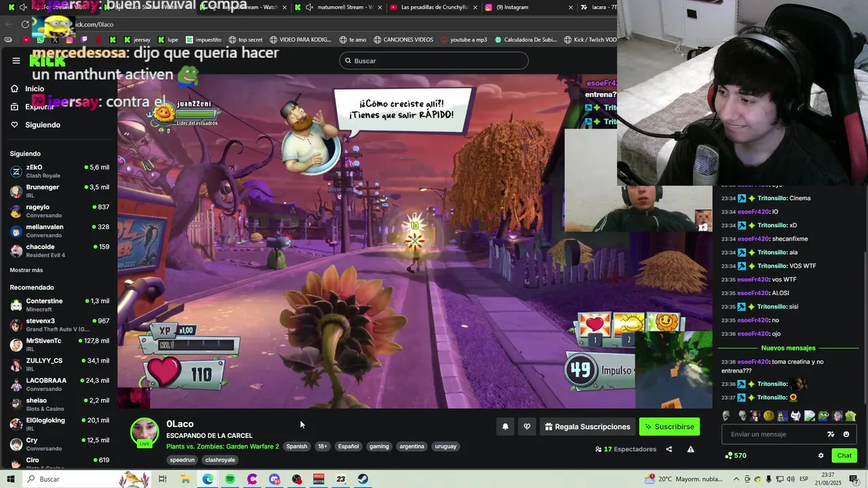The image size is (868, 488).
Task: Open Windows Start menu
Action: tap(11, 479)
